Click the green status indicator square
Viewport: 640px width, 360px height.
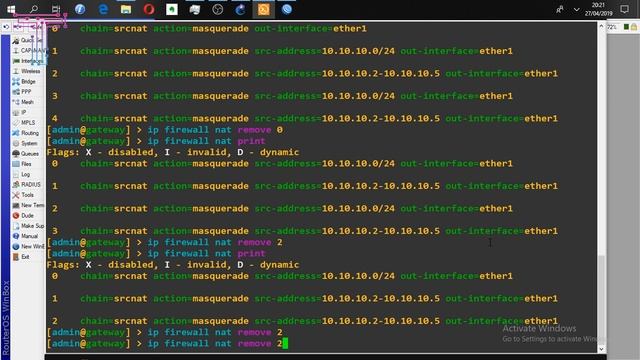click(x=626, y=27)
